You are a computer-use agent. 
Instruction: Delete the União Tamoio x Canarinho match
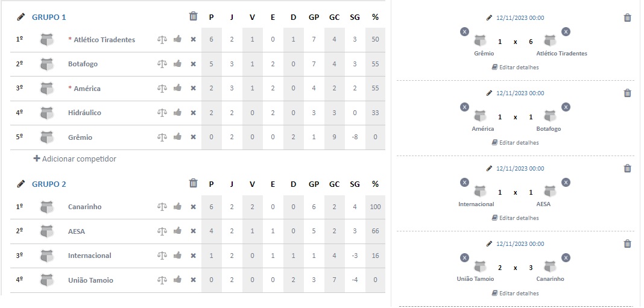[627, 244]
